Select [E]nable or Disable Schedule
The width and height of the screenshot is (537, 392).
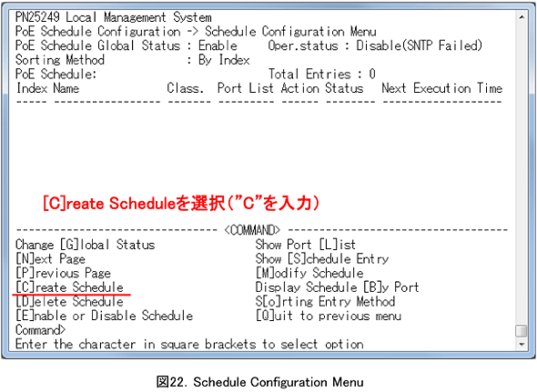coord(104,316)
